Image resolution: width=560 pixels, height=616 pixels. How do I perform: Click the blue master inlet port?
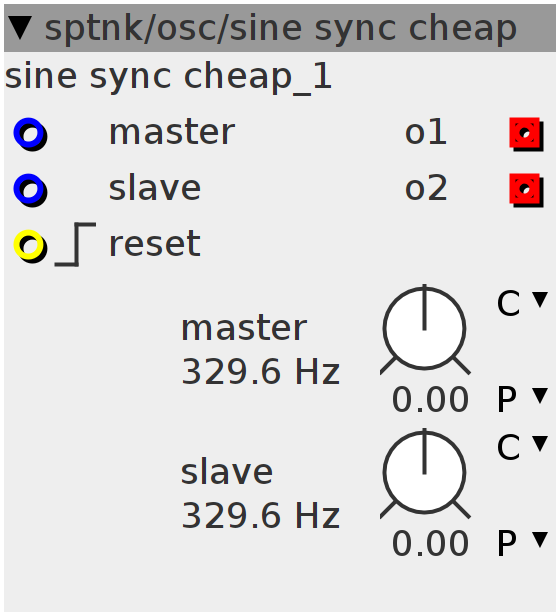click(x=30, y=134)
